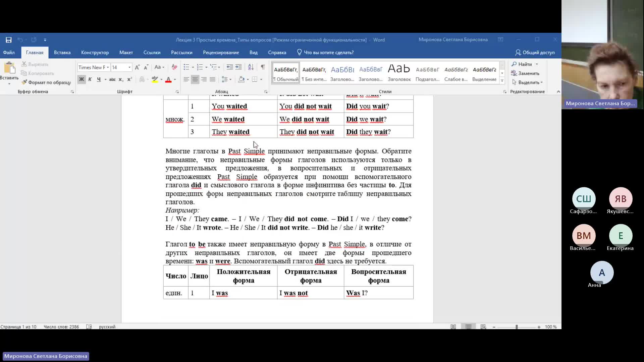The height and width of the screenshot is (362, 644).
Task: Increase paragraph indent
Action: pyautogui.click(x=238, y=67)
